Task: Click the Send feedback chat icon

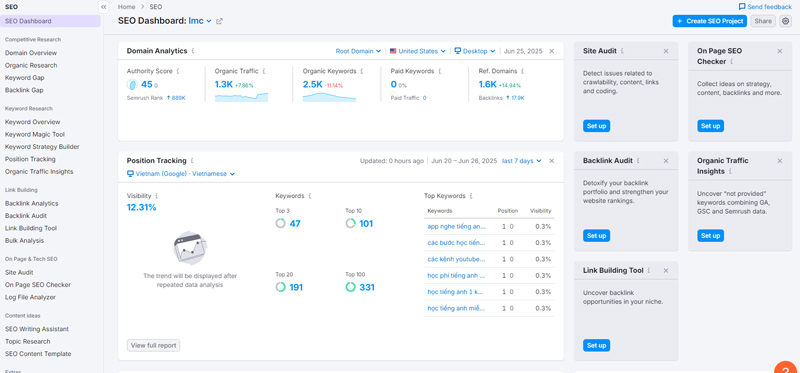Action: (742, 7)
